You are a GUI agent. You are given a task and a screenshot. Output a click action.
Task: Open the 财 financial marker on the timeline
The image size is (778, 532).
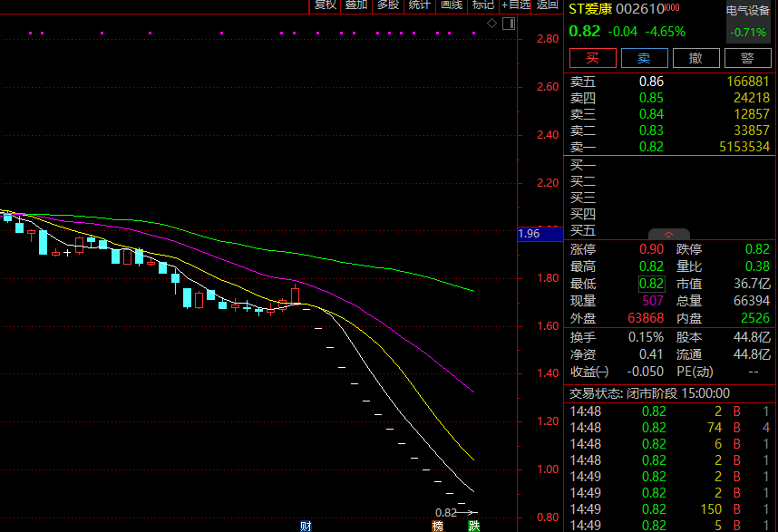306,526
